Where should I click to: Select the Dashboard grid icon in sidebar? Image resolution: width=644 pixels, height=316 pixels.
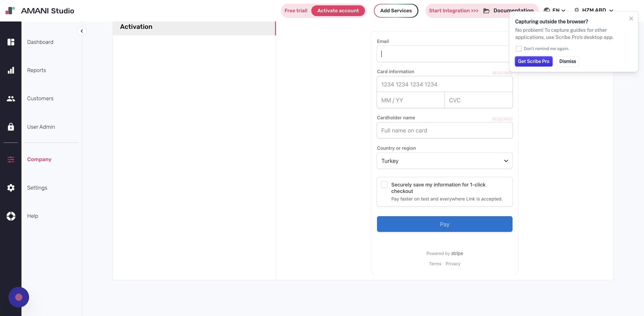click(x=11, y=42)
